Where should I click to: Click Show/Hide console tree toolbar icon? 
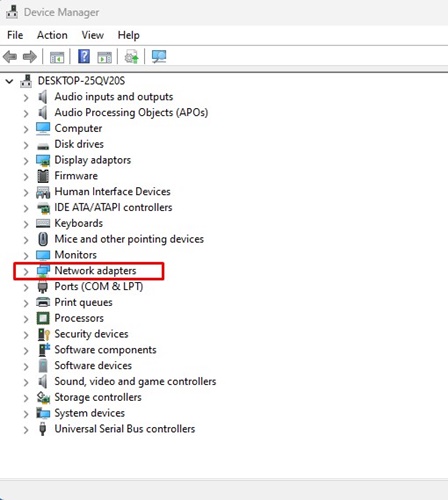(x=57, y=57)
